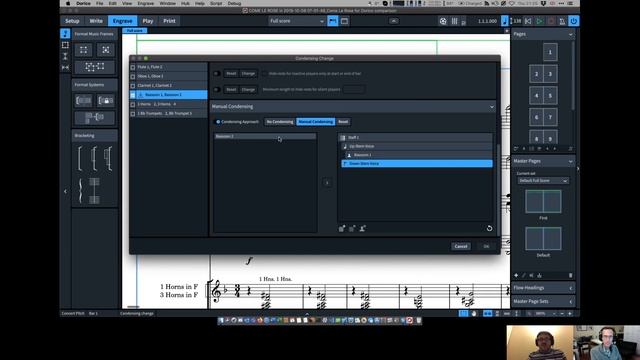Viewport: 640px width, 360px height.
Task: Click the wide Format Systems button below
Action: 95,118
